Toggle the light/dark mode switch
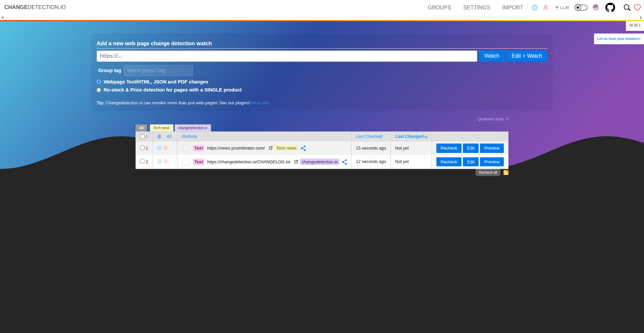 (581, 7)
